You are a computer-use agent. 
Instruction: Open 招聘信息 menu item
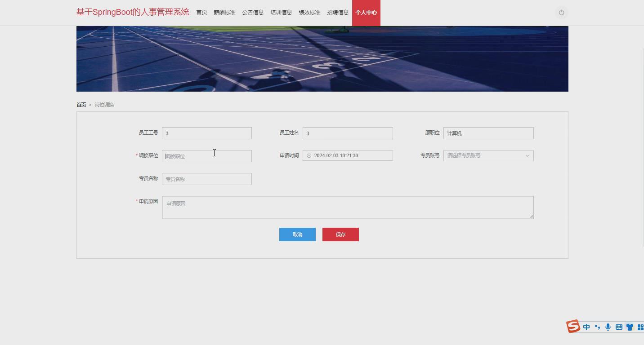[338, 13]
